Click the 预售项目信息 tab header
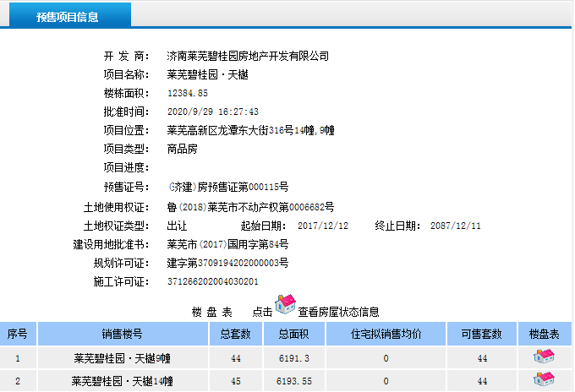 click(67, 17)
